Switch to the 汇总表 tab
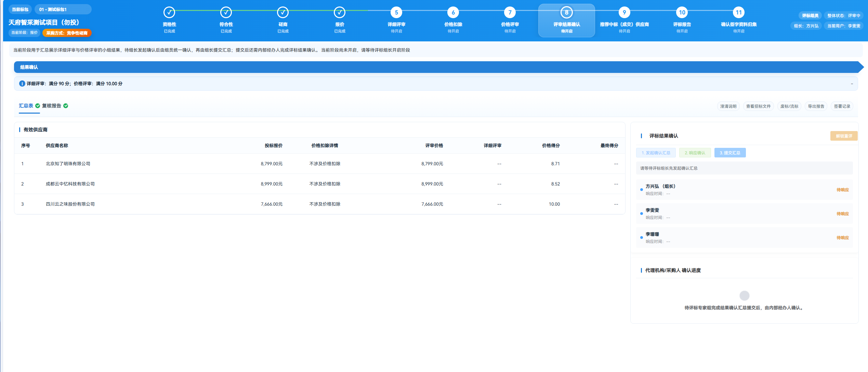The image size is (868, 372). 26,106
